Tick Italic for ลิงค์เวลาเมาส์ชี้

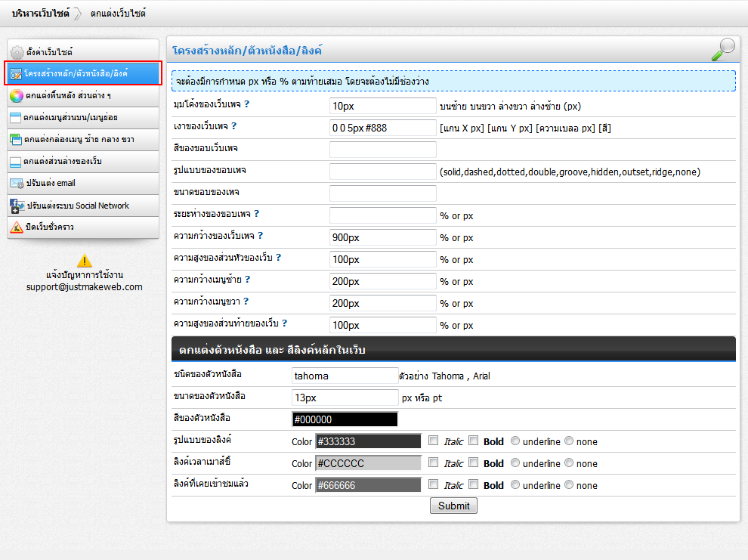[433, 463]
